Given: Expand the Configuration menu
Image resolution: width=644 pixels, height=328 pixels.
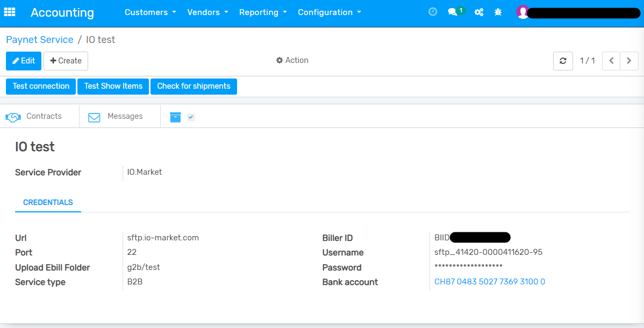Looking at the screenshot, I should pyautogui.click(x=329, y=12).
